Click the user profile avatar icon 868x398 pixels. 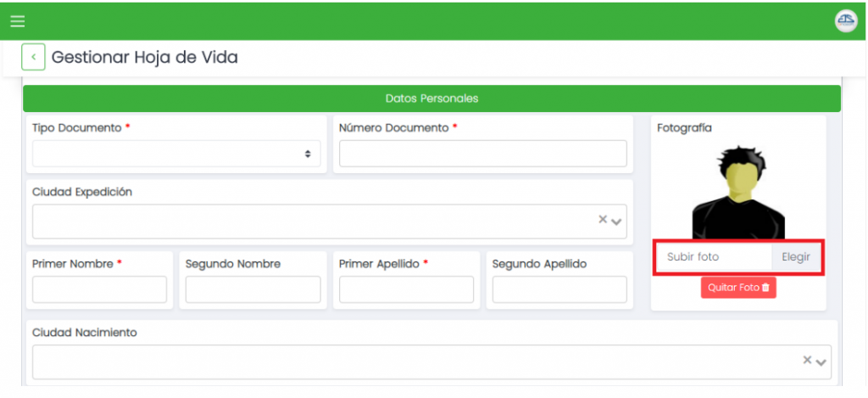point(845,21)
